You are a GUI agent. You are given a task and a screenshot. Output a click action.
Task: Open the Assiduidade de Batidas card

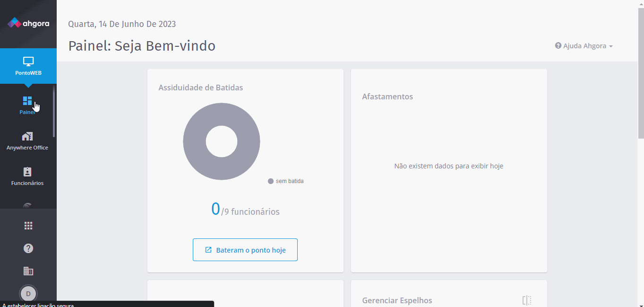[200, 88]
